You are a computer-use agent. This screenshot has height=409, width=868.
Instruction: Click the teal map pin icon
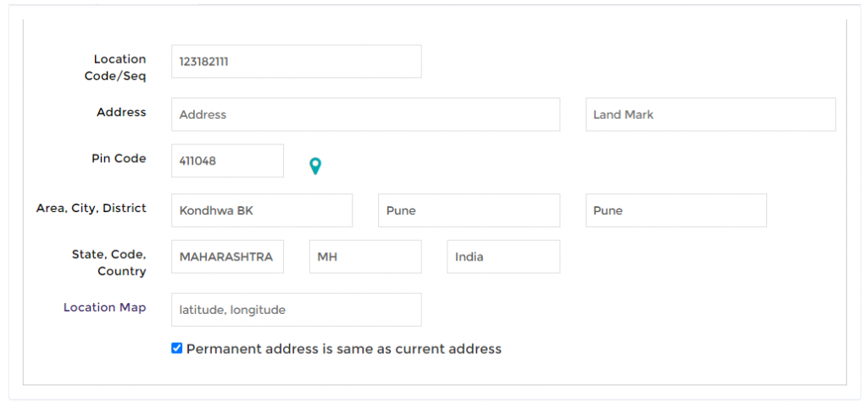(x=315, y=165)
